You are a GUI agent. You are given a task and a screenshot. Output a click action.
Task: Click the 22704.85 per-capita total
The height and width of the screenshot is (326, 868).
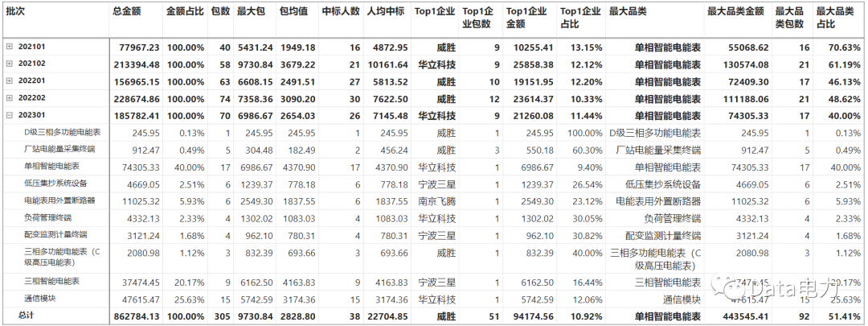(x=387, y=316)
